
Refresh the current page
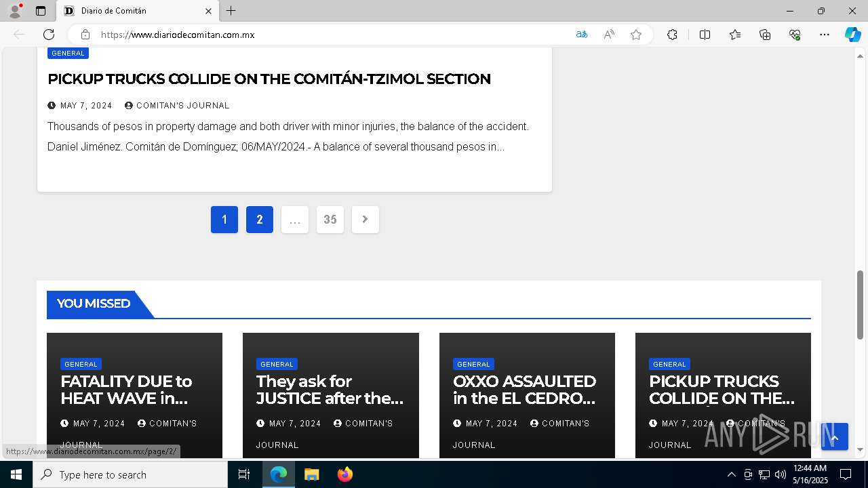coord(49,35)
